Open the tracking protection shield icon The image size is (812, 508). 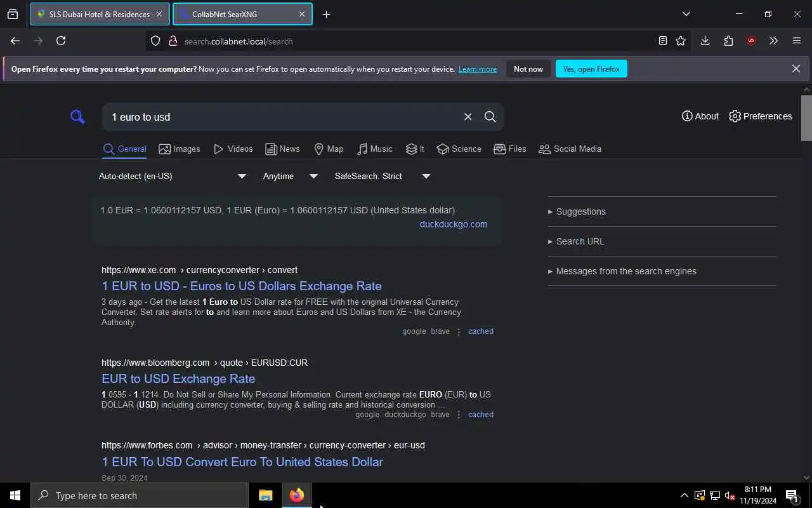point(155,41)
